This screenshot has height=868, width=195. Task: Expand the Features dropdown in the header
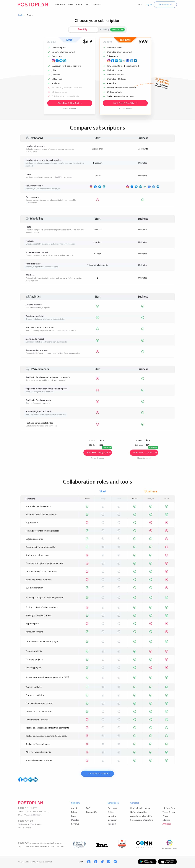(x=60, y=5)
